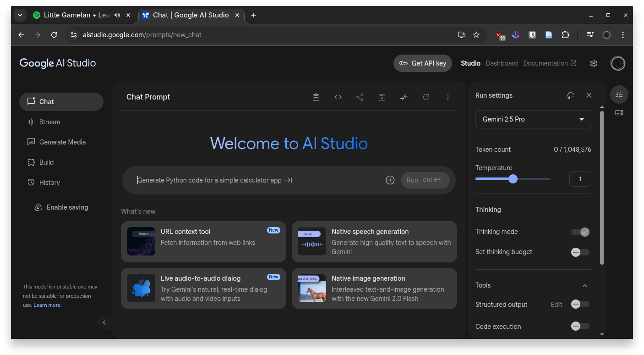Screen dimensions: 644x355
Task: Enable Structured output switch
Action: tap(580, 305)
